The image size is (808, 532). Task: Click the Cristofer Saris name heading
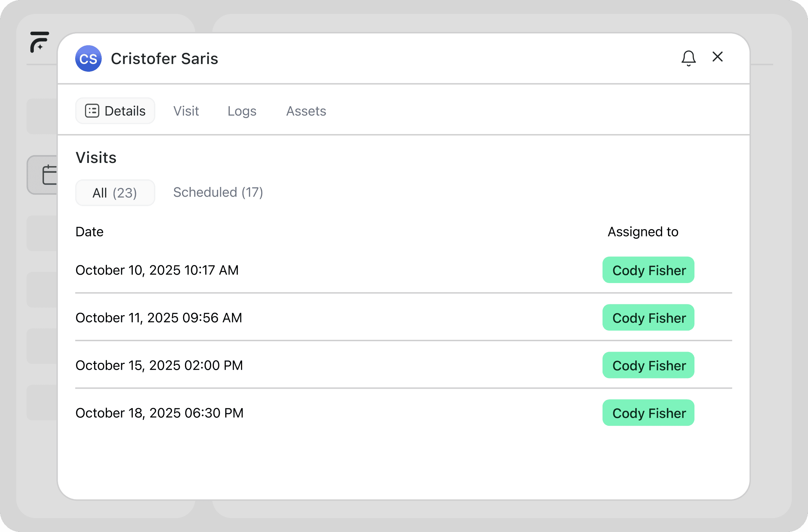pos(164,58)
